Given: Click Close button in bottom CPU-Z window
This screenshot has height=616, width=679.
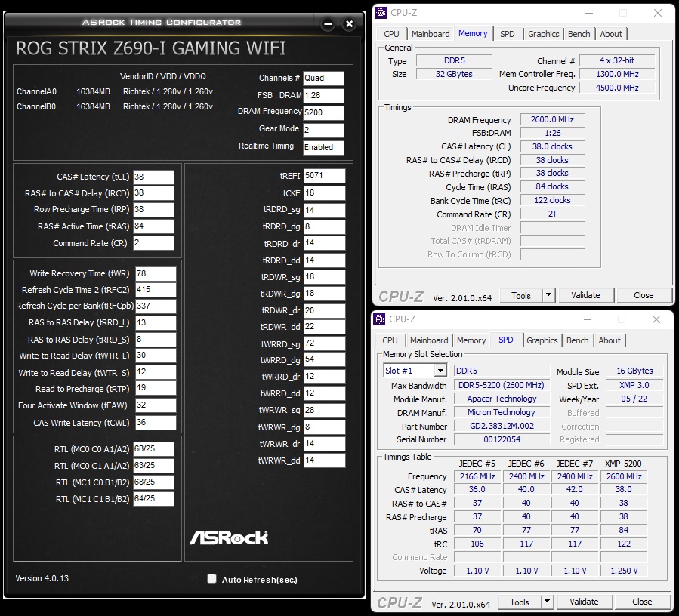Looking at the screenshot, I should (x=642, y=602).
